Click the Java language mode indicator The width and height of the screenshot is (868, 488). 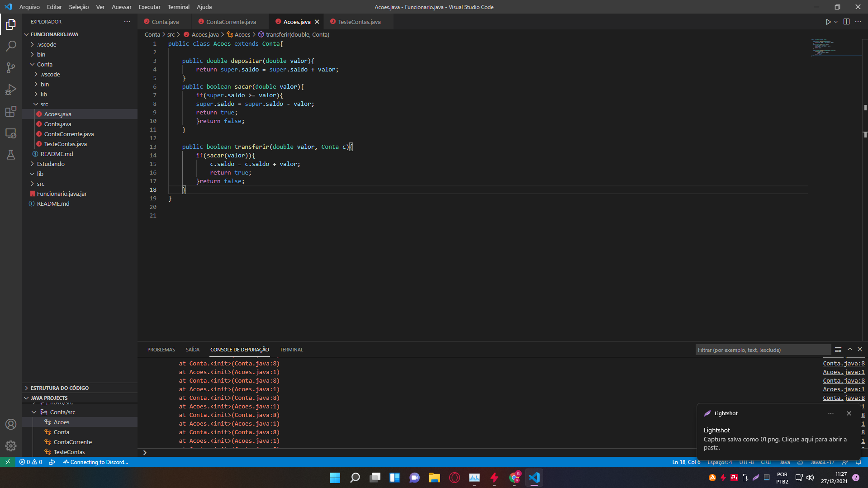[x=785, y=462]
